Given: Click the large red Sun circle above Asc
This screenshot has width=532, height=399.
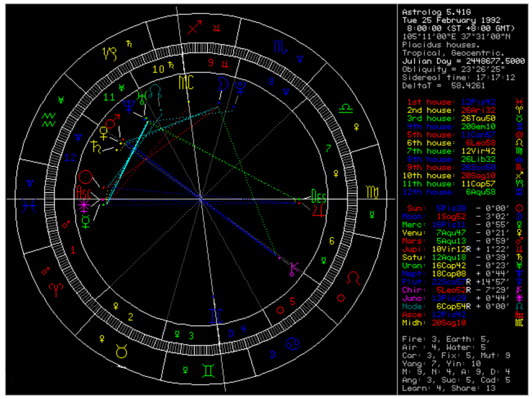Looking at the screenshot, I should tap(86, 177).
